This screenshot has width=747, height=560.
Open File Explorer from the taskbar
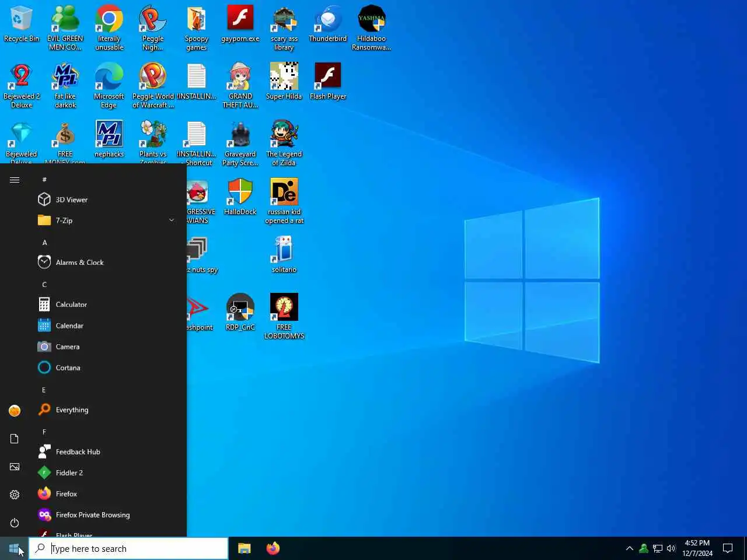(x=245, y=548)
